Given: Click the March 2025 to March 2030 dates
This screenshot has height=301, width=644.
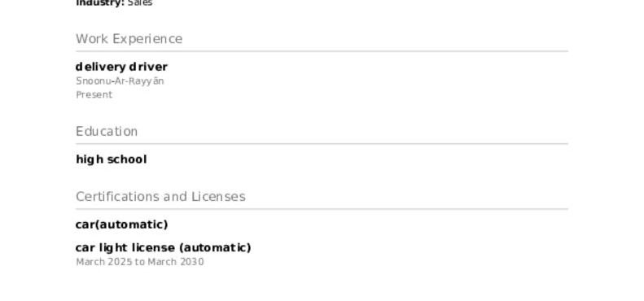Looking at the screenshot, I should tap(140, 262).
